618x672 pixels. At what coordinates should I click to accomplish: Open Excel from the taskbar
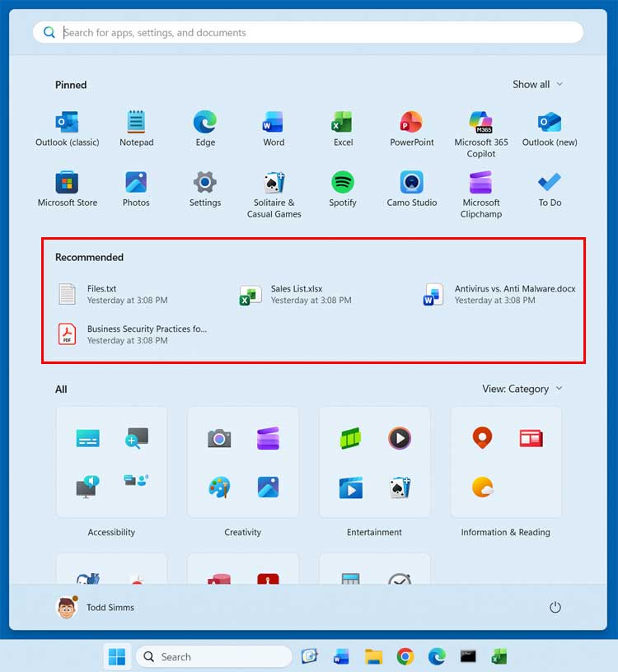499,656
